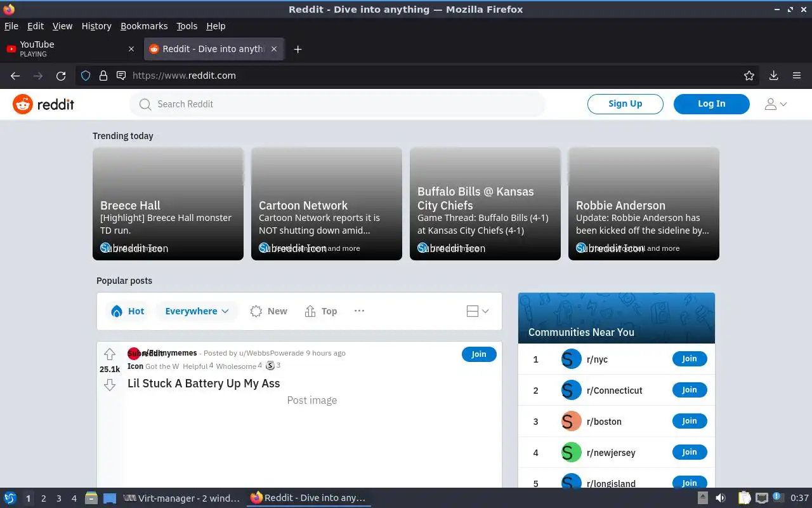Open u/WebbsPowerade user profile link
The image size is (812, 508).
tap(272, 353)
